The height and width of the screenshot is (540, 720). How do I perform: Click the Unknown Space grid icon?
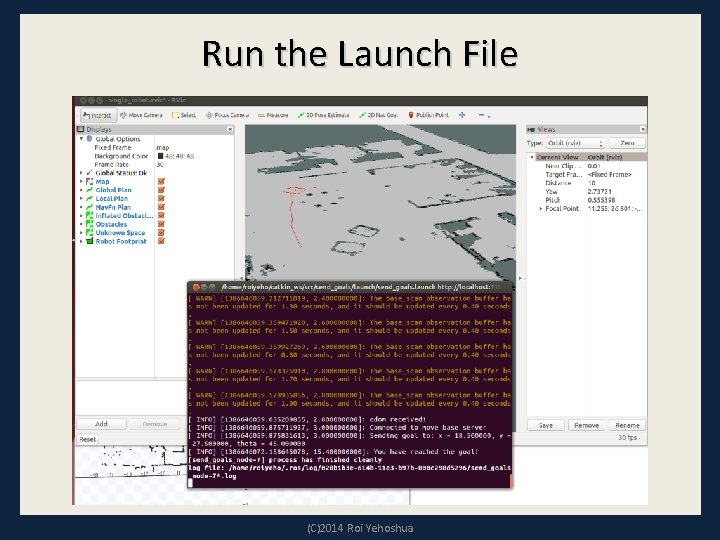90,233
